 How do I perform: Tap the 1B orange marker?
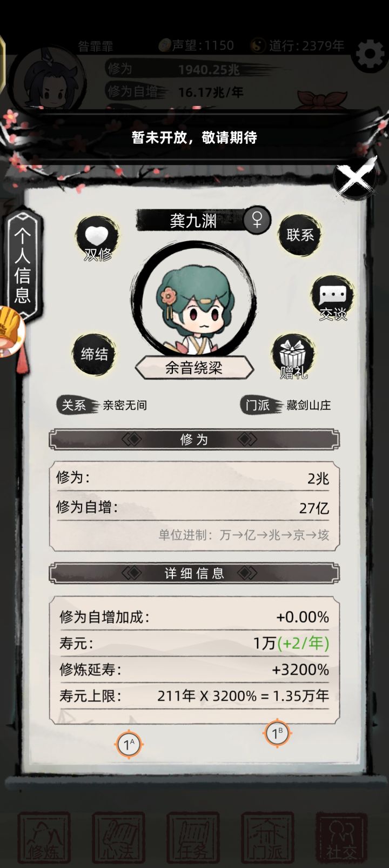tap(277, 734)
